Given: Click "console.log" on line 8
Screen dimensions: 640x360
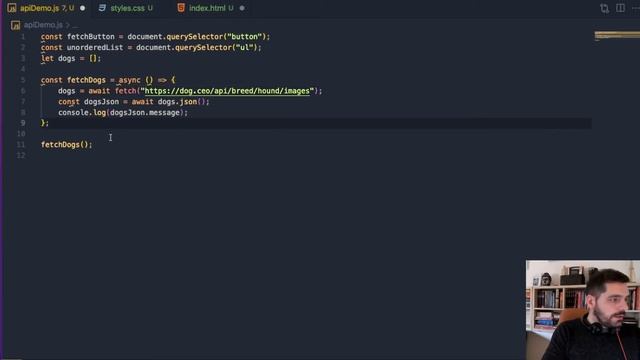Looking at the screenshot, I should (82, 113).
